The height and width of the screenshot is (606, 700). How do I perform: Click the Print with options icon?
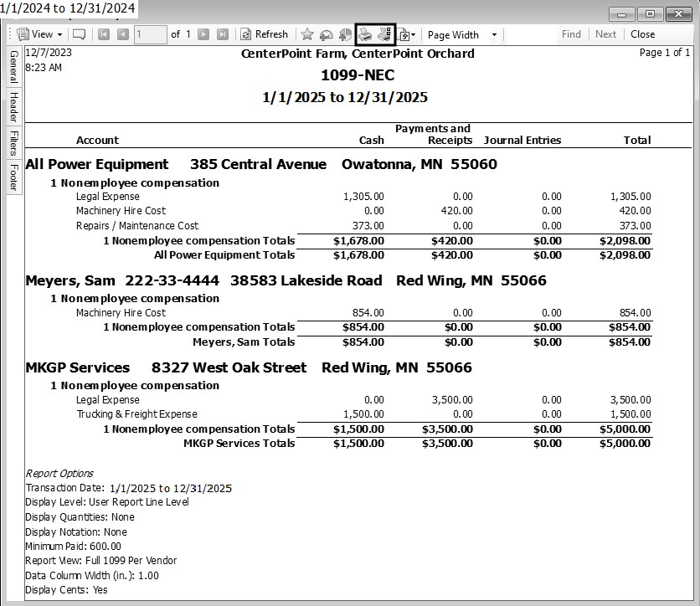pyautogui.click(x=384, y=34)
